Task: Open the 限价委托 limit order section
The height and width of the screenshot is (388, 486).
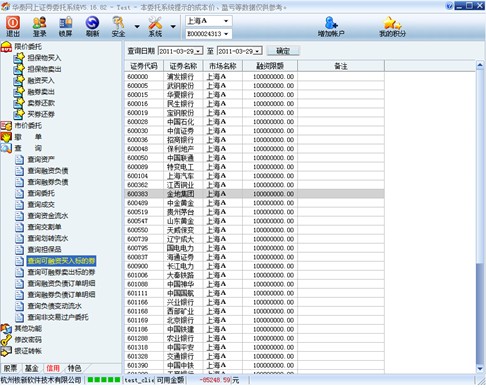Action: tap(28, 46)
